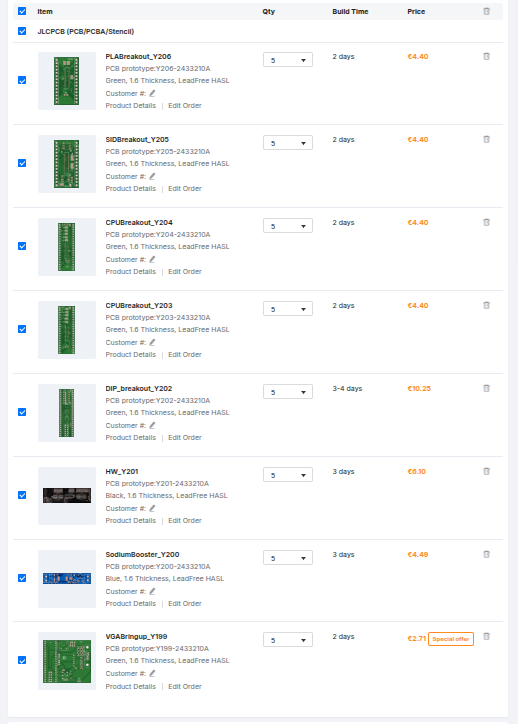This screenshot has height=724, width=518.
Task: Expand quantity dropdown for DIP_breakout_Y202
Action: [288, 392]
